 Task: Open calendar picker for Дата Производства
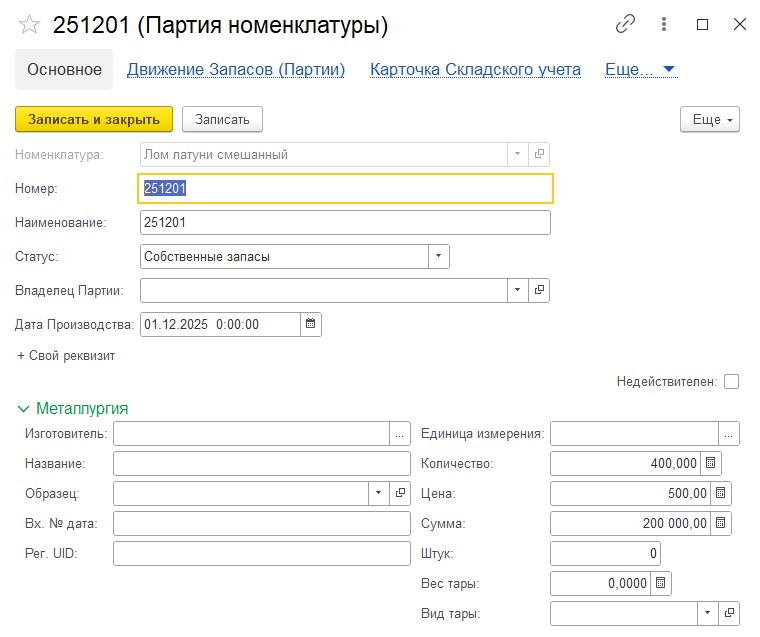(310, 324)
